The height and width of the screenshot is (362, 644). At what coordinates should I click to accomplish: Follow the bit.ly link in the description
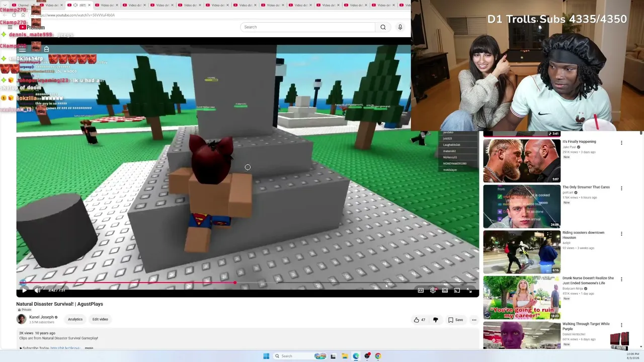point(65,348)
